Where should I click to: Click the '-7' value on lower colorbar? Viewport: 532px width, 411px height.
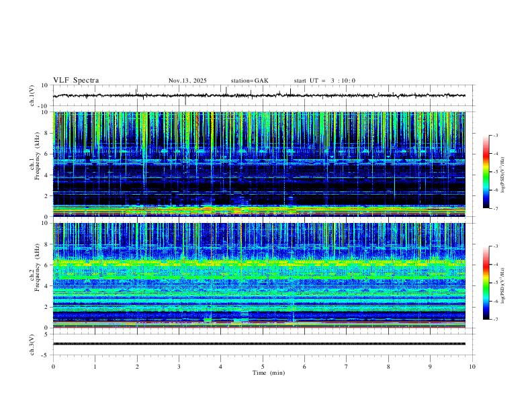[x=495, y=320]
